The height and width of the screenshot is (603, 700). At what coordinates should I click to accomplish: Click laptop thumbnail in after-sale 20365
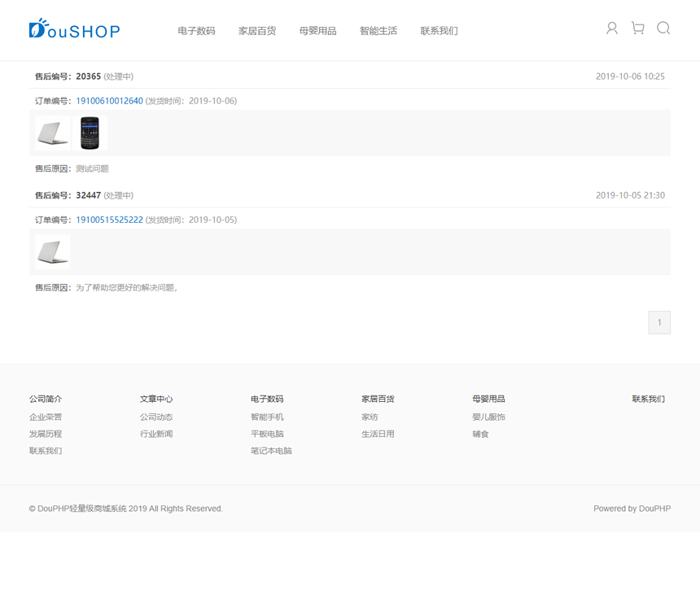(x=53, y=133)
